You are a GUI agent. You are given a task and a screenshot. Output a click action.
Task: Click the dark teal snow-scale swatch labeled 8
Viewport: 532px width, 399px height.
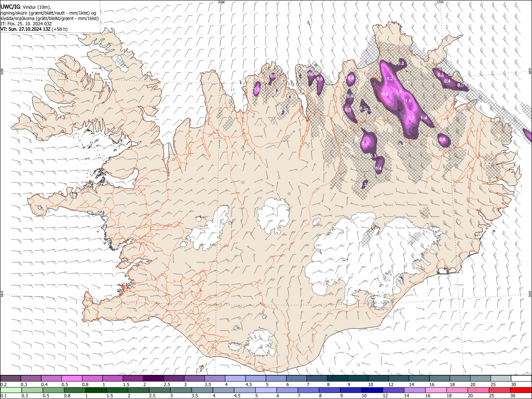[337, 378]
